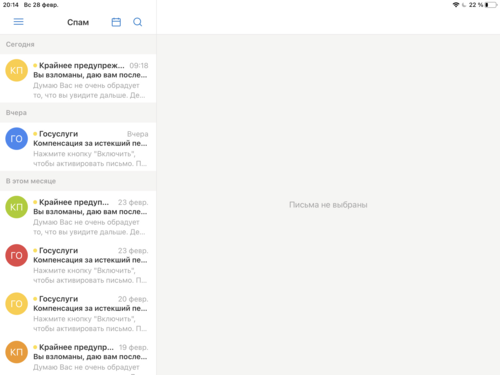Toggle unread dot on the Вчера Госуслуги email
This screenshot has height=375, width=500.
point(35,134)
